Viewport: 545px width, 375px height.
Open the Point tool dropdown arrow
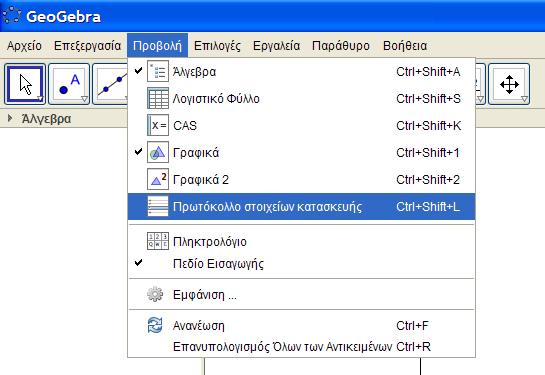click(84, 99)
